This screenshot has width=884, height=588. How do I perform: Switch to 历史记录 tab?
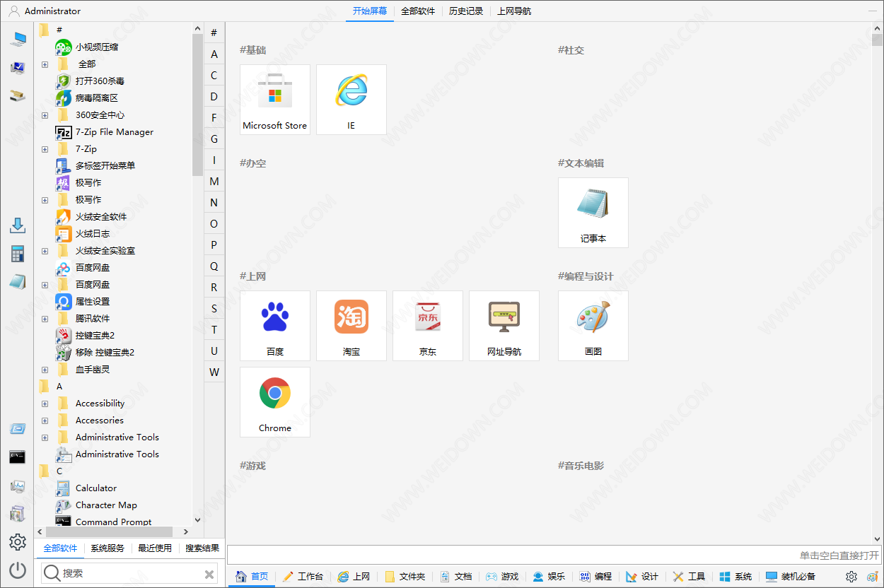point(466,11)
